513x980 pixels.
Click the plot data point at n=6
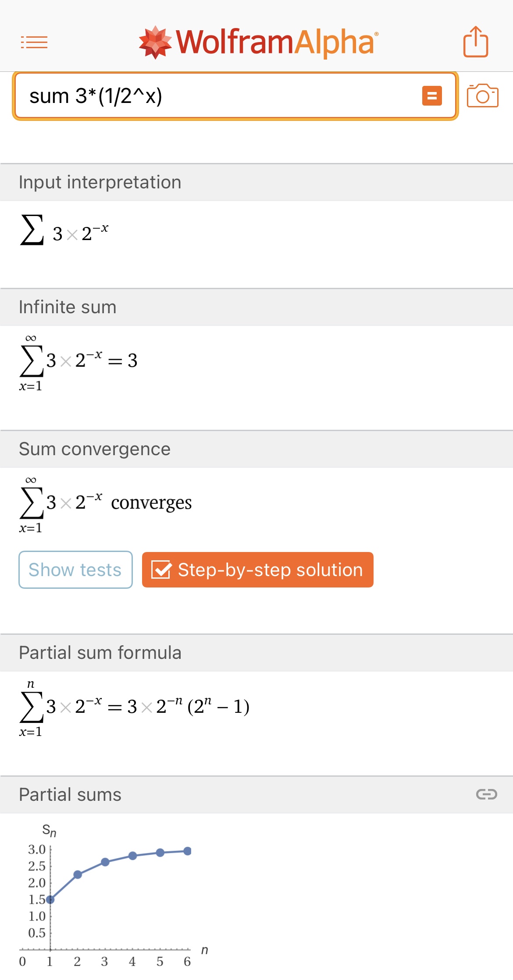click(x=188, y=851)
